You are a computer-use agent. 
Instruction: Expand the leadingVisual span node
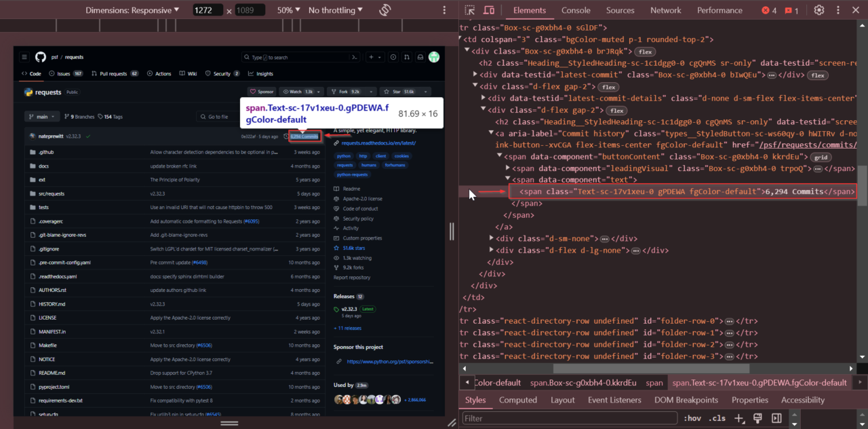click(x=509, y=168)
